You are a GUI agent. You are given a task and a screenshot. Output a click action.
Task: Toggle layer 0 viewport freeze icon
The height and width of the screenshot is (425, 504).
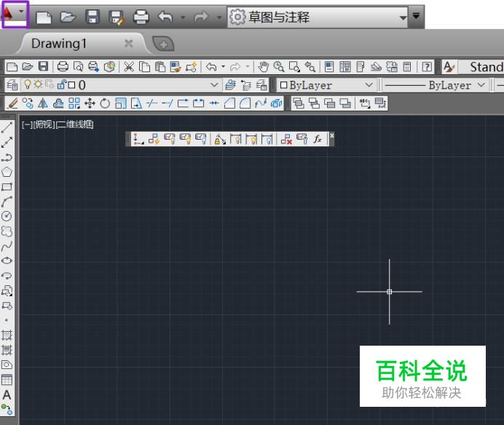point(50,85)
